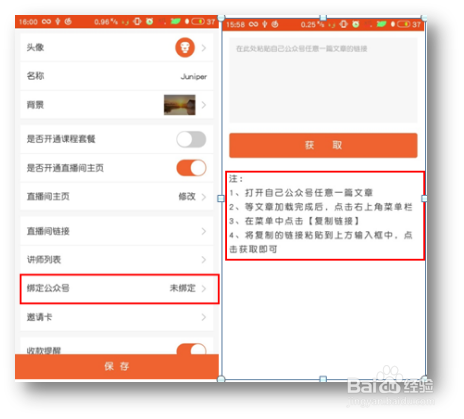The image size is (464, 419).
Task: Tap the USB icon in left status bar
Action: pyautogui.click(x=58, y=22)
